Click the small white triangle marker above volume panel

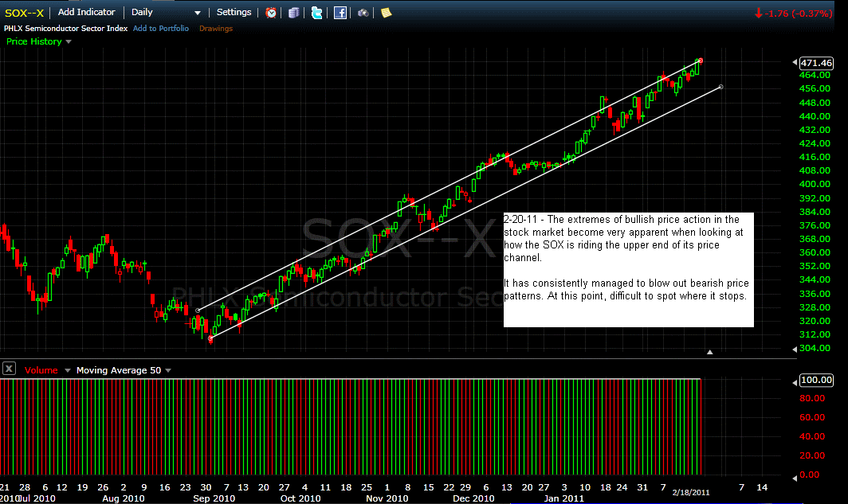click(709, 352)
